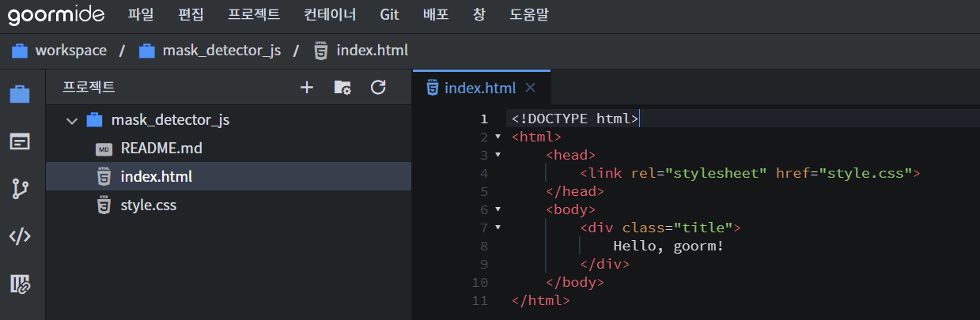Close the index.html tab

point(531,88)
